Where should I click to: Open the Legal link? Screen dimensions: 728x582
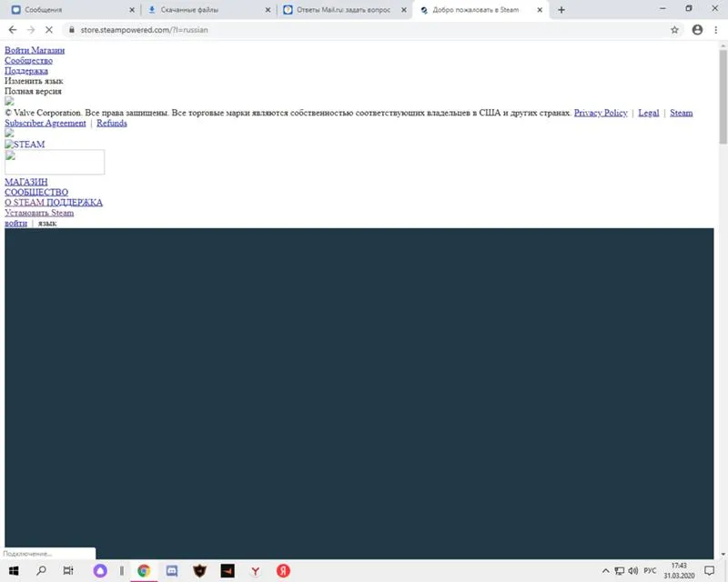tap(649, 113)
